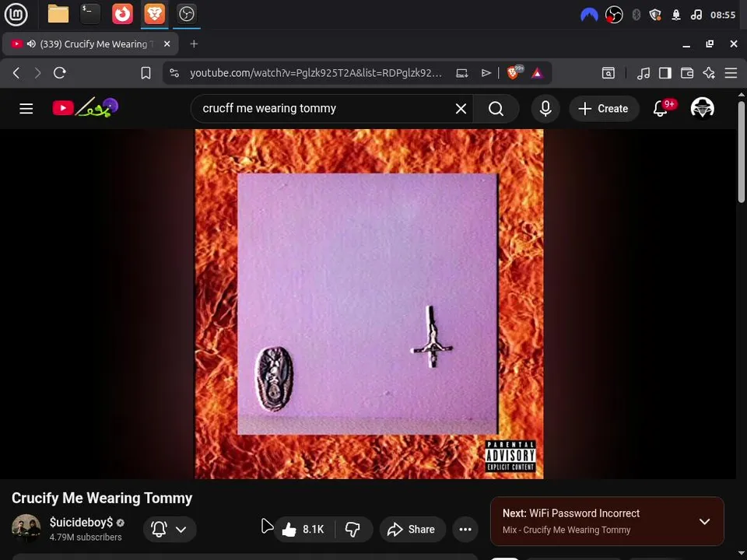
Task: Open the $uicideboy$ channel avatar
Action: [26, 529]
